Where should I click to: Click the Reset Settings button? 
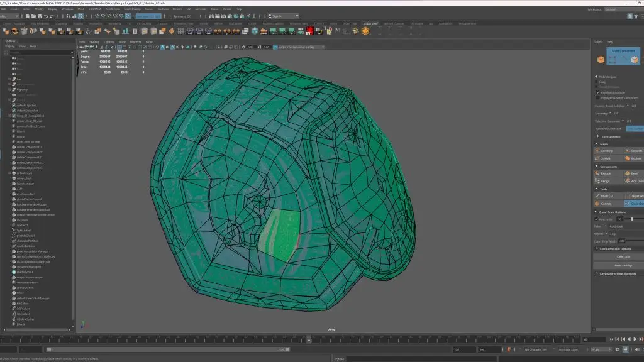click(x=623, y=265)
